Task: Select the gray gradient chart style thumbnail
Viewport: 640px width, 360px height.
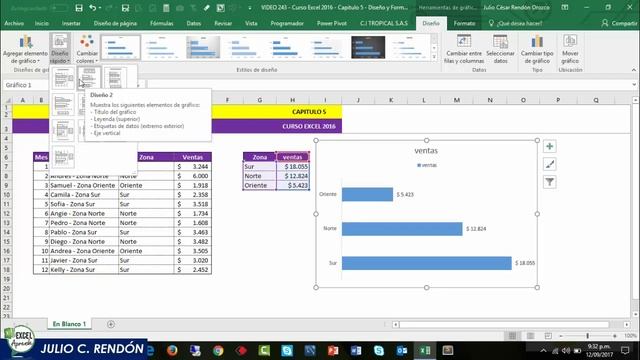Action: tap(203, 47)
